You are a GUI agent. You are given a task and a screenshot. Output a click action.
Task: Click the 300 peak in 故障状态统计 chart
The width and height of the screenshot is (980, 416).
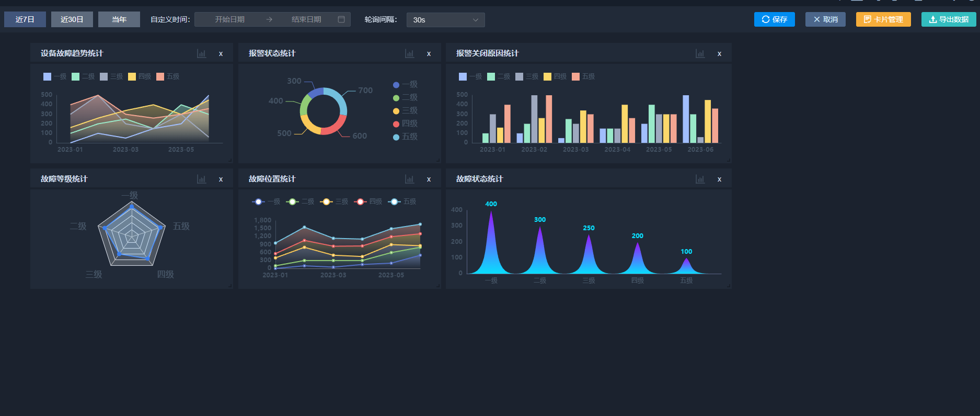(x=540, y=250)
